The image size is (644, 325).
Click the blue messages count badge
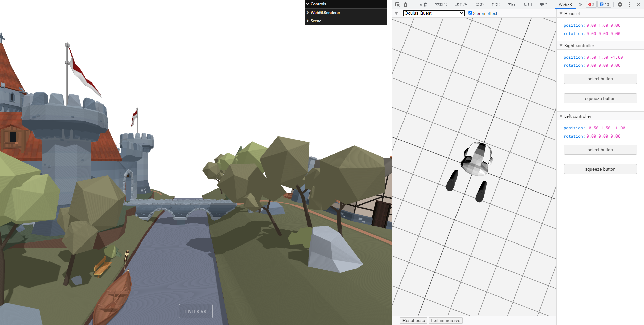pyautogui.click(x=604, y=4)
